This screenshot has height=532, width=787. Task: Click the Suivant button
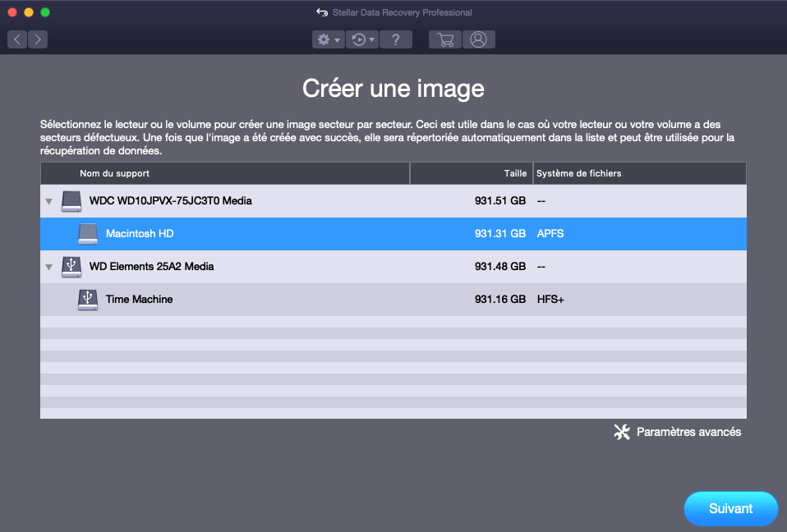click(731, 508)
